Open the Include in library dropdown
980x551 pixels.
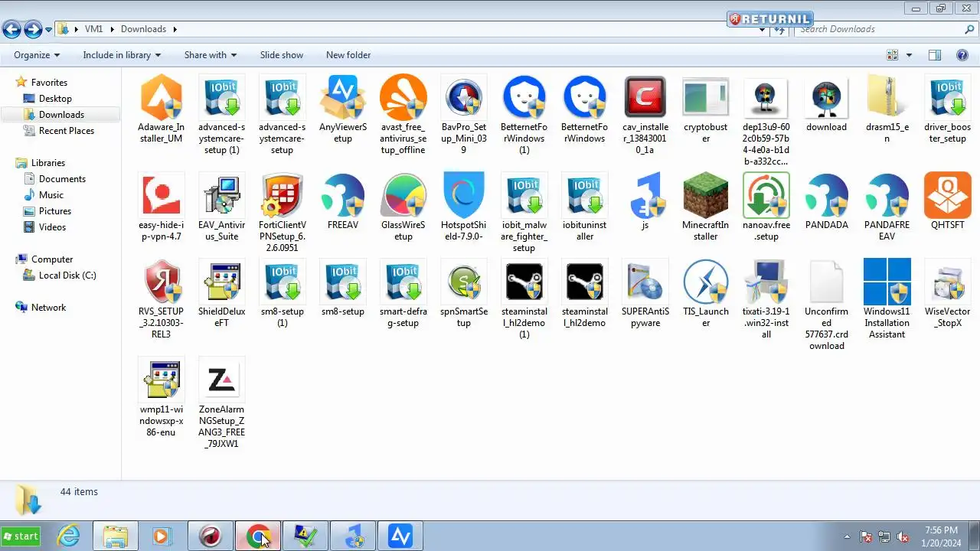click(x=122, y=55)
